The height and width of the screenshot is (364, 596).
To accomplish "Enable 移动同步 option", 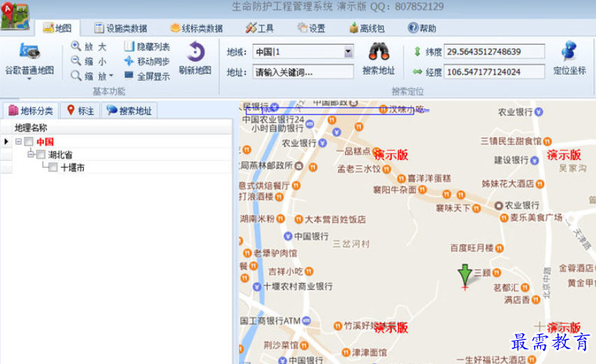I will (147, 61).
